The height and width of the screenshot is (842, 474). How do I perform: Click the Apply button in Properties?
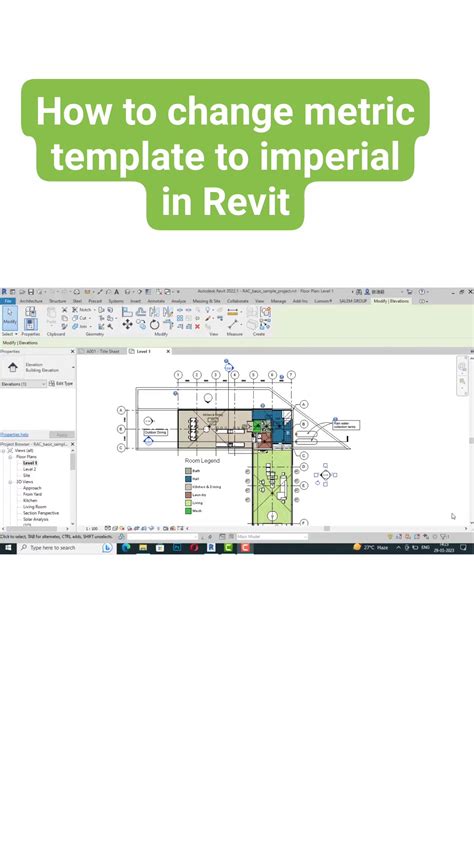(62, 434)
